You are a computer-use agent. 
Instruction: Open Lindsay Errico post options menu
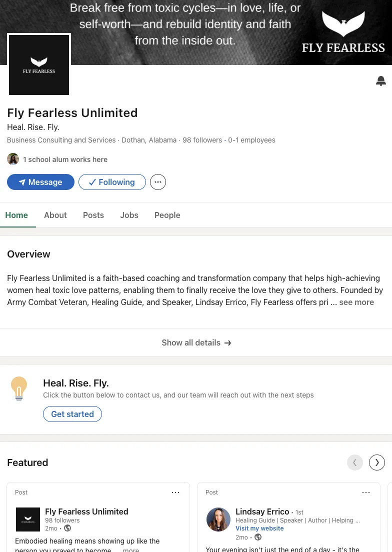[x=366, y=492]
